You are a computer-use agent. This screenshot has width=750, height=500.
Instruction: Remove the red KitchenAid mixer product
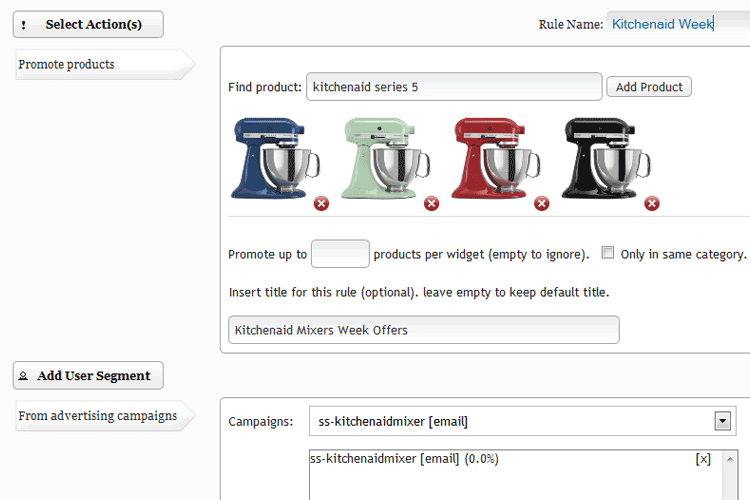click(x=541, y=203)
